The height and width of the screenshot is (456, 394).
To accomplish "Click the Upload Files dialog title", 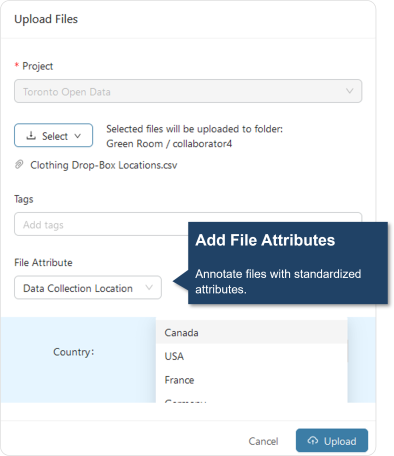I will 46,19.
